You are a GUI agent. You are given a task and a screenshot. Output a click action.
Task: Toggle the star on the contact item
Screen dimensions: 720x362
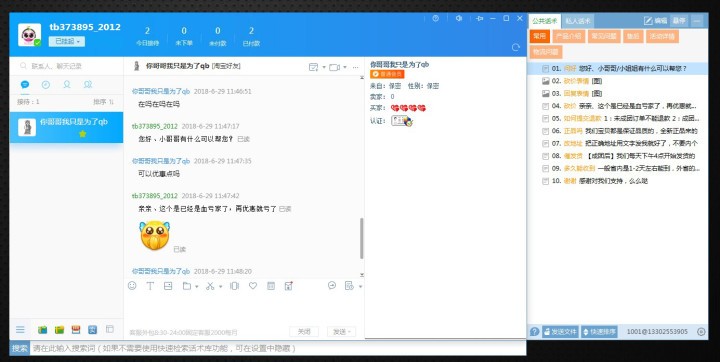pos(83,134)
